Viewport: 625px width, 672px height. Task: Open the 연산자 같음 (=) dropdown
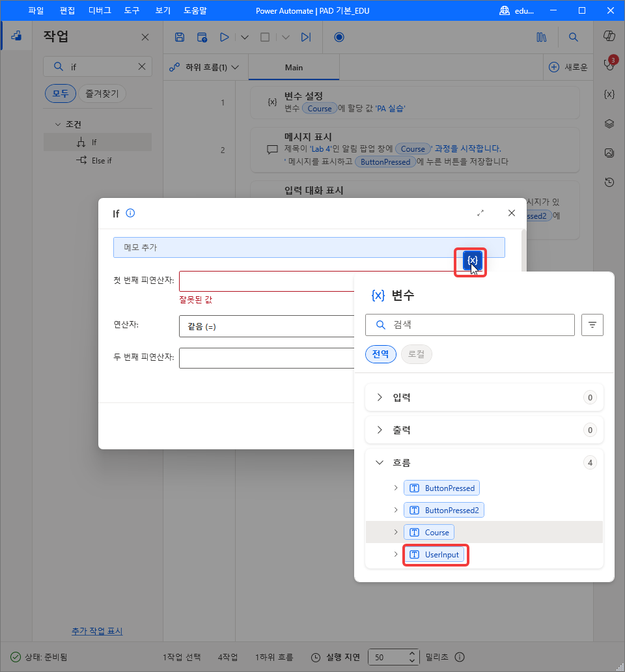pos(266,327)
